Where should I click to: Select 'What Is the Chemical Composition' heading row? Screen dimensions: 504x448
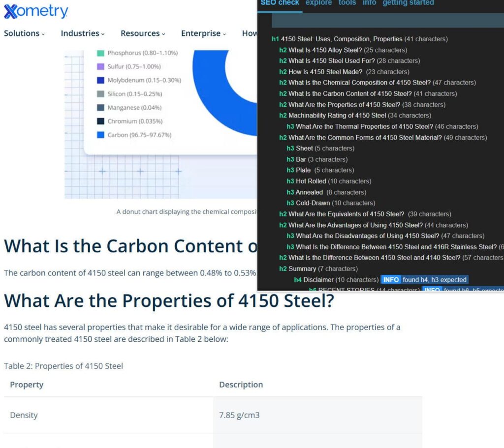pyautogui.click(x=377, y=83)
